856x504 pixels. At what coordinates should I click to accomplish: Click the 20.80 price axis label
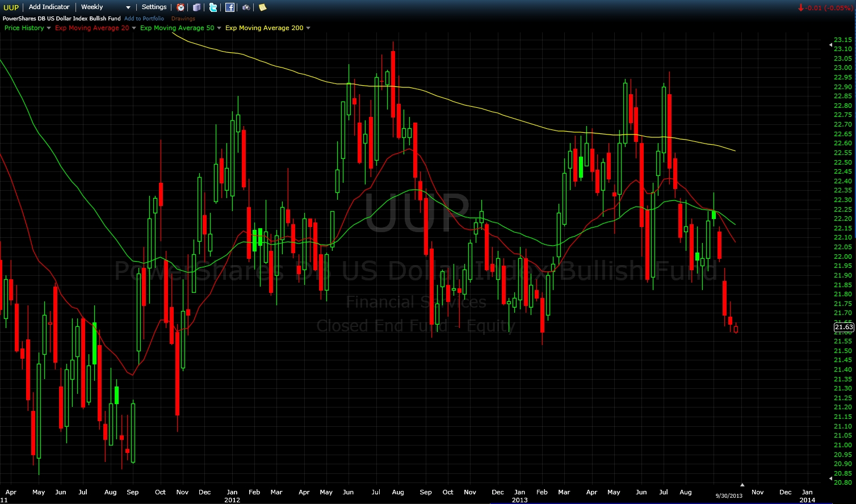(843, 483)
